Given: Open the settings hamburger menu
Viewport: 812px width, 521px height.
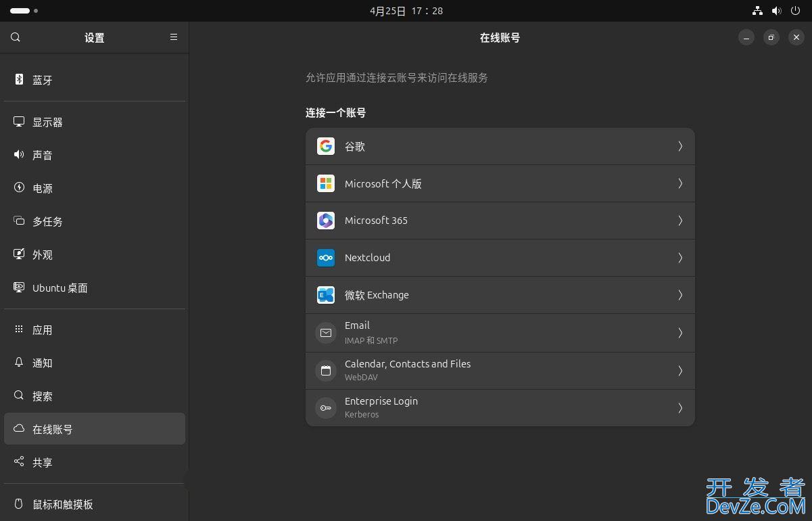Looking at the screenshot, I should (x=174, y=37).
